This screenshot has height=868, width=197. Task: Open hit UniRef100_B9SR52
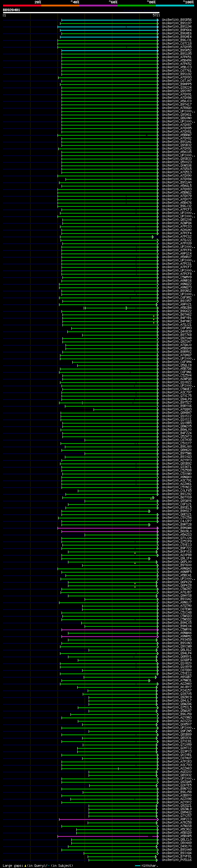click(176, 50)
